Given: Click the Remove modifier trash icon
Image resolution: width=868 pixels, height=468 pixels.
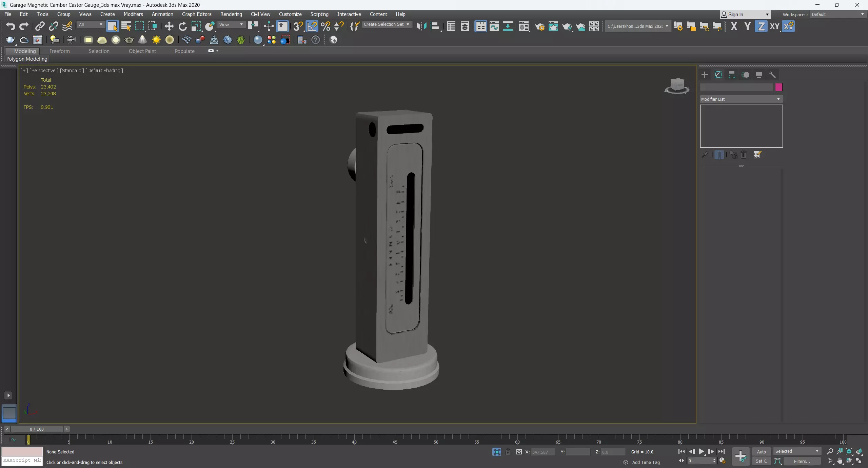Looking at the screenshot, I should coord(744,155).
